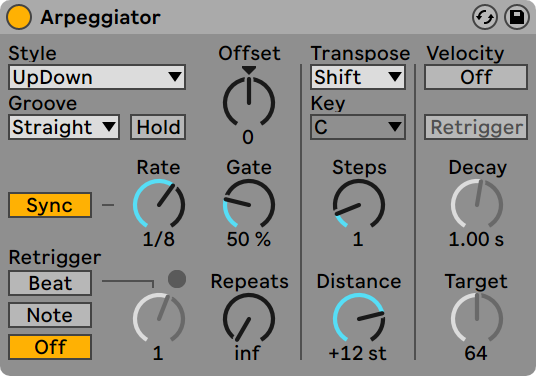536x376 pixels.
Task: Click the Distance knob set to +12 st
Action: coord(359,318)
